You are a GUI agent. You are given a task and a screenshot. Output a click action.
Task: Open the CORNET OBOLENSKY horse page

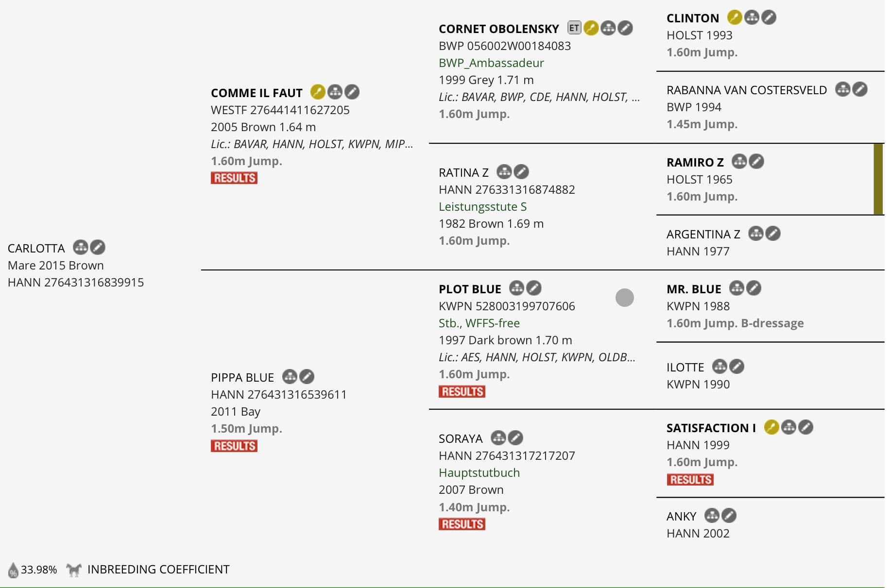tap(499, 29)
